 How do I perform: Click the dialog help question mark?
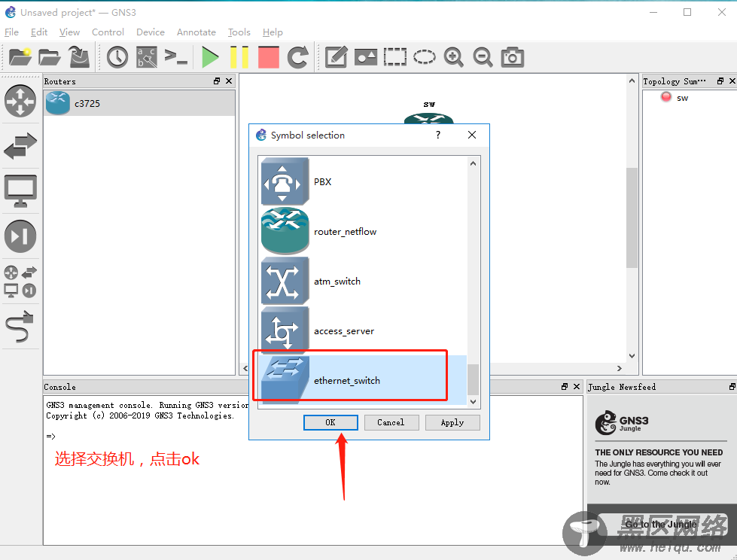[438, 135]
